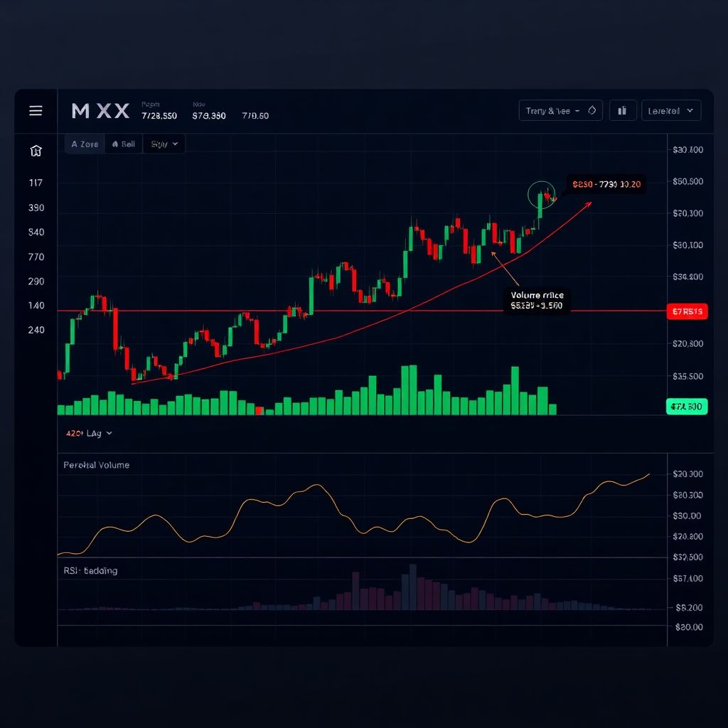The height and width of the screenshot is (728, 728).
Task: Open the Trany & lee dropdown
Action: pyautogui.click(x=556, y=110)
